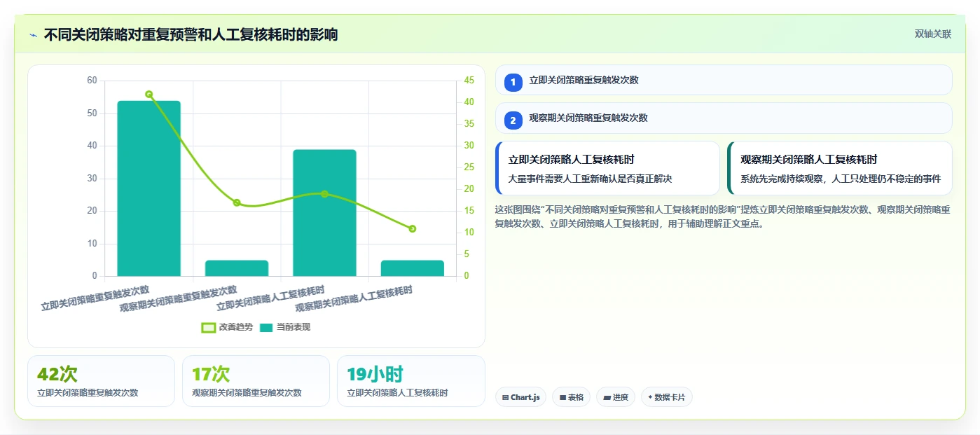Click the Chart.js tag icon

(506, 397)
